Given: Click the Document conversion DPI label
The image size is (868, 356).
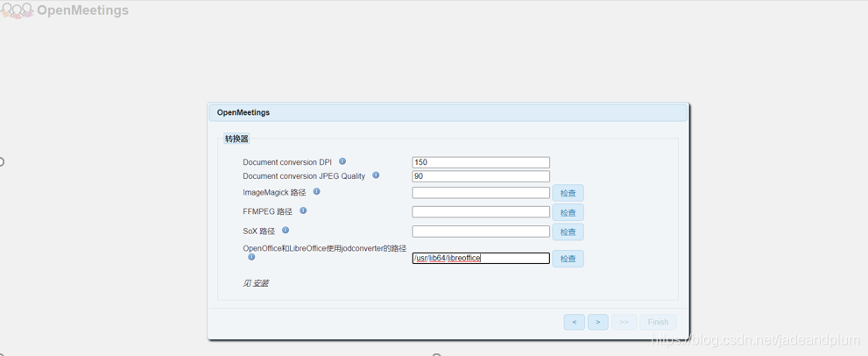Looking at the screenshot, I should pyautogui.click(x=287, y=162).
